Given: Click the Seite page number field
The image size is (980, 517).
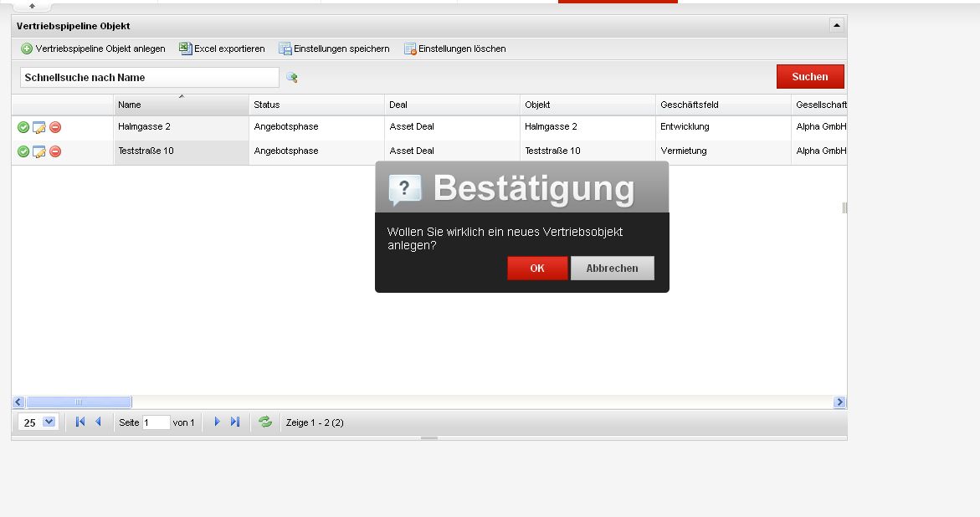Looking at the screenshot, I should coord(156,422).
